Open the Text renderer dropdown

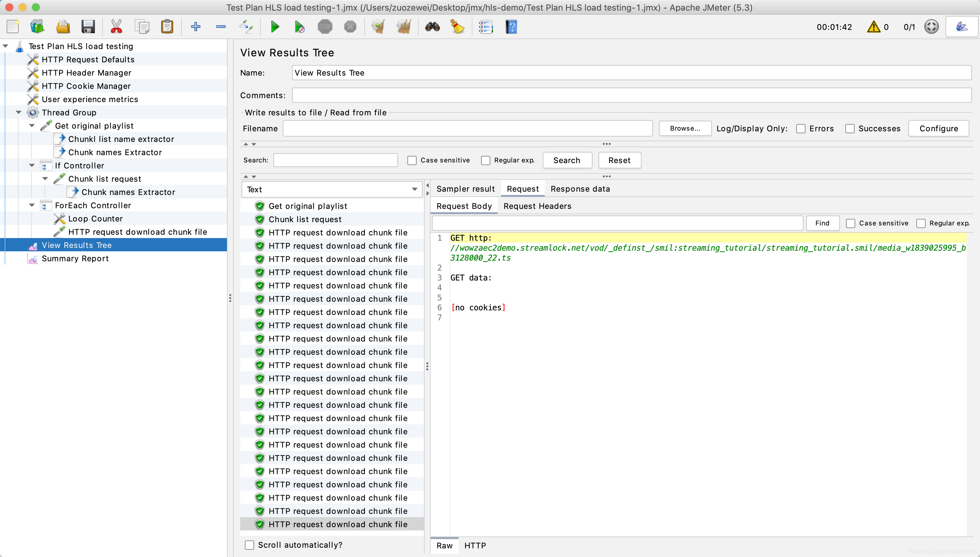tap(332, 189)
